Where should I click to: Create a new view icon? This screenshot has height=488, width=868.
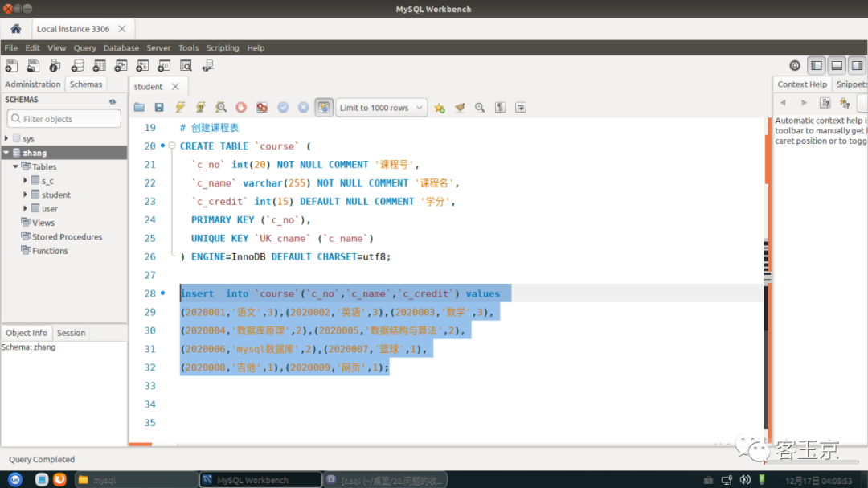click(x=121, y=66)
